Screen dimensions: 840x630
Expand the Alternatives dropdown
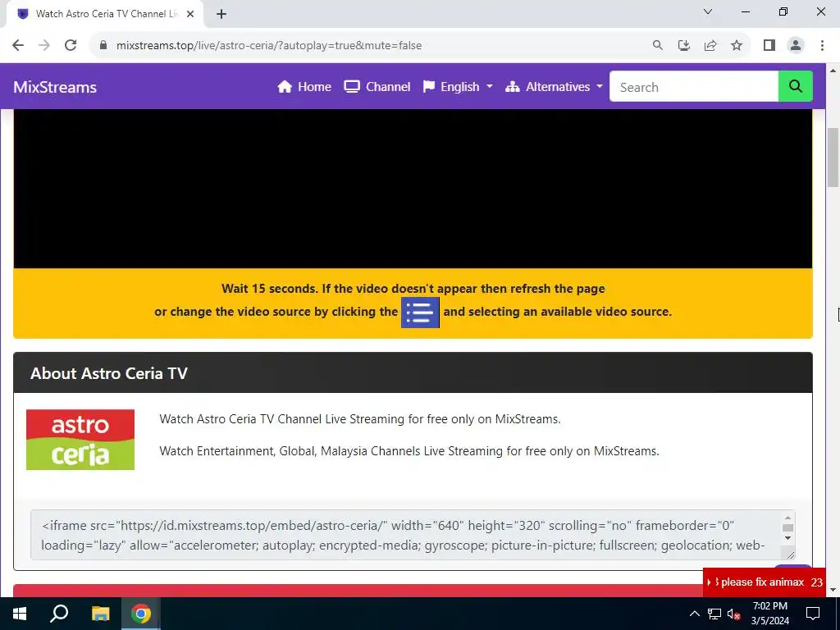pos(554,87)
